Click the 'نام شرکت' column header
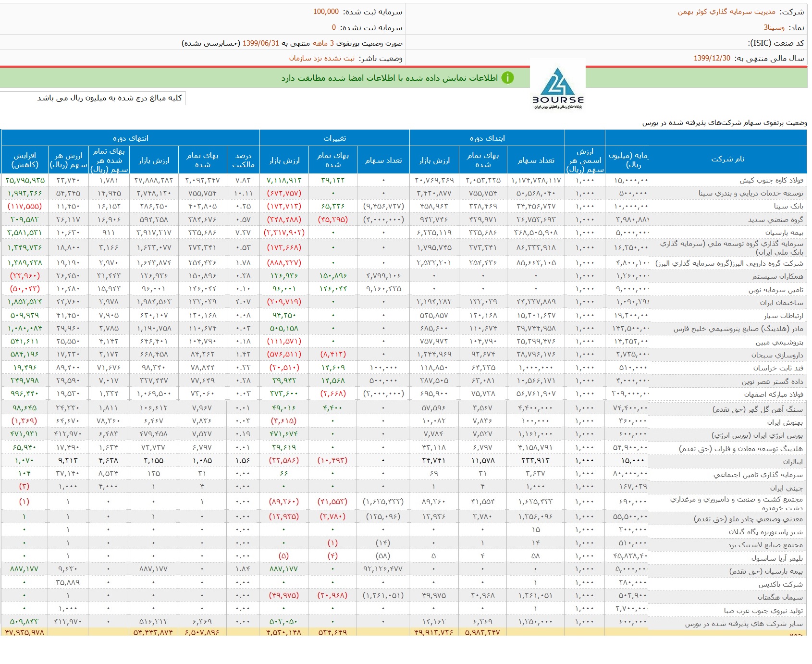The width and height of the screenshot is (812, 664). coord(727,159)
